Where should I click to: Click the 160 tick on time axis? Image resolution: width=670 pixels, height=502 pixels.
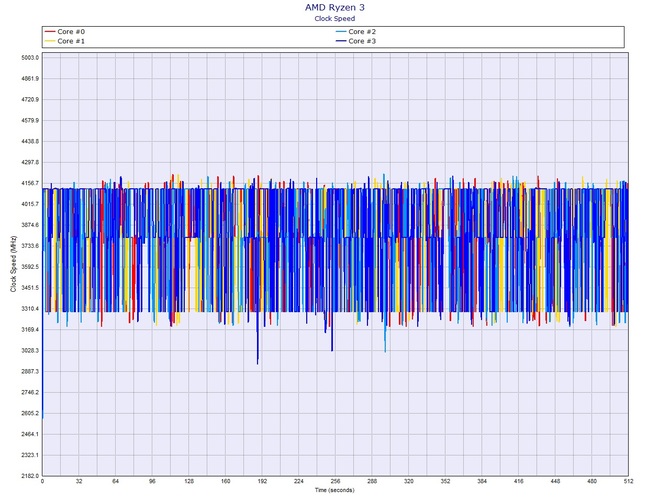[x=226, y=481]
